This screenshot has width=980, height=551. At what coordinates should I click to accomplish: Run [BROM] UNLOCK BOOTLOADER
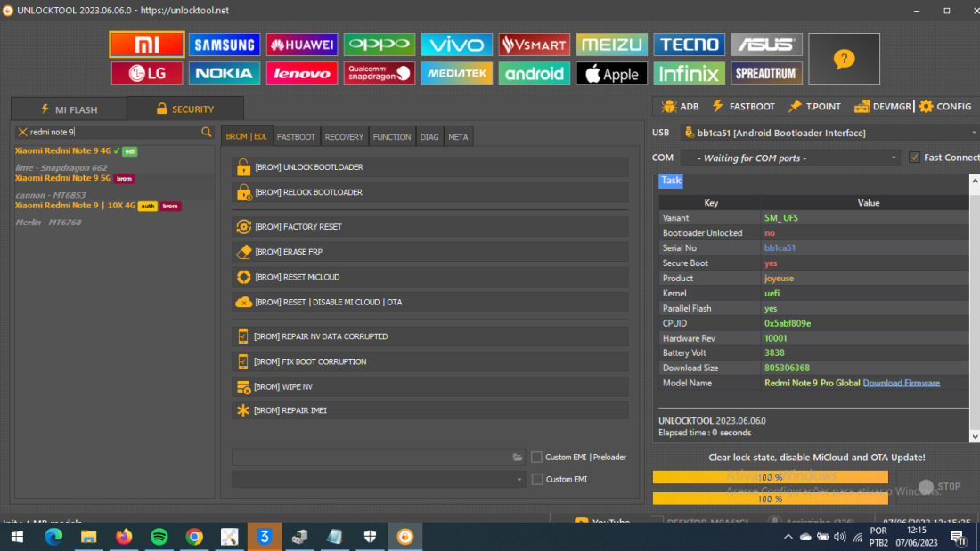430,167
